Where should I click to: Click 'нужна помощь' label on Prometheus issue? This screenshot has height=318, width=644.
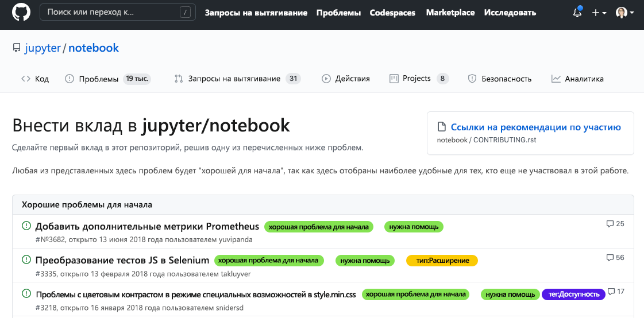pos(414,227)
